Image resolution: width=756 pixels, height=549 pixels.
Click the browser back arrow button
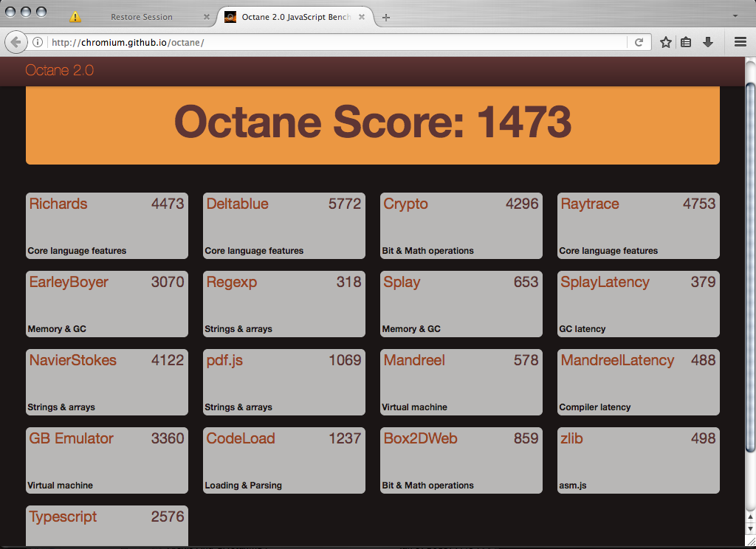(16, 42)
